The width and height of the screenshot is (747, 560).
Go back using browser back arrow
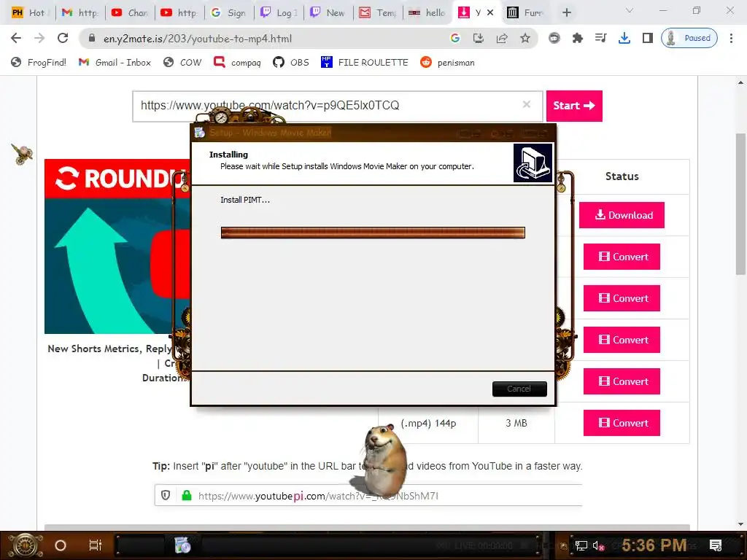pos(16,38)
